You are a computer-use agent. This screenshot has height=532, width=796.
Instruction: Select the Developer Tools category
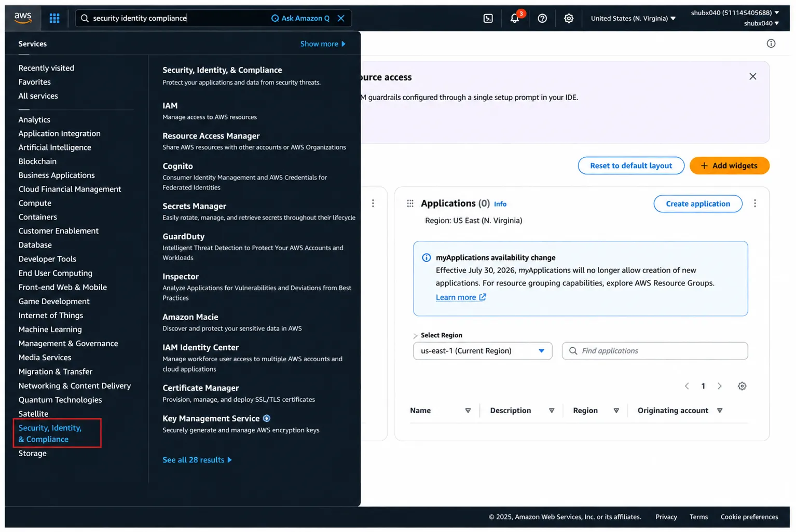pyautogui.click(x=47, y=259)
